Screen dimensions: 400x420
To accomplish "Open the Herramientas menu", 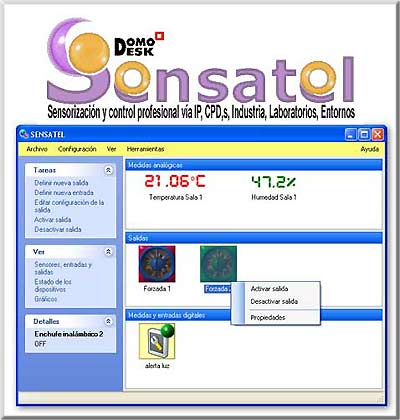I will (x=145, y=149).
